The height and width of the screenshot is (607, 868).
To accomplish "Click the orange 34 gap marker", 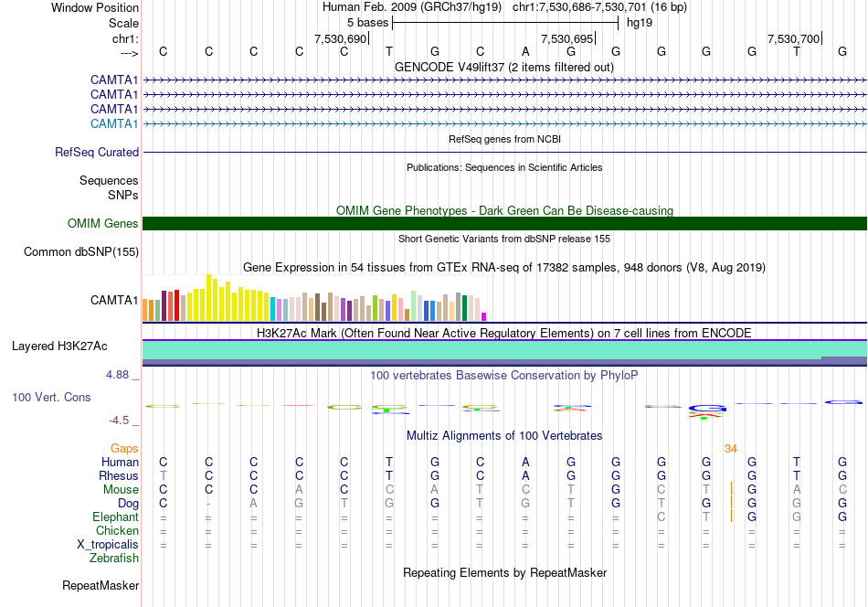I will [x=731, y=449].
